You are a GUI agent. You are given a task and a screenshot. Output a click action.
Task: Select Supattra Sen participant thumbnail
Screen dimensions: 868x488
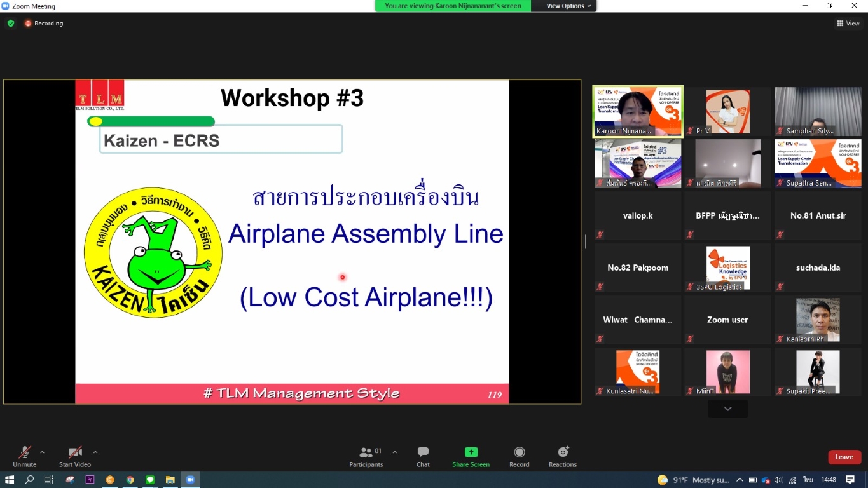point(818,164)
